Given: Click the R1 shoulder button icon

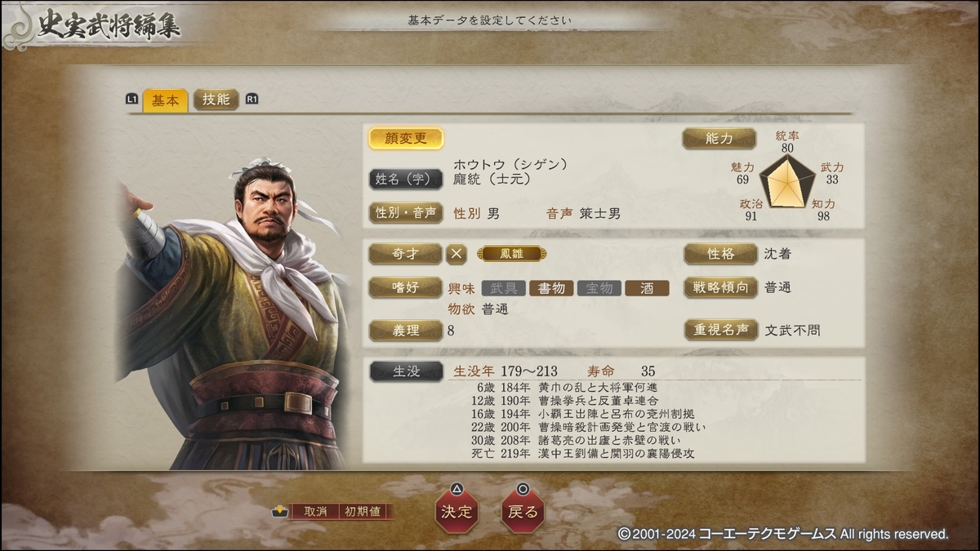Looking at the screenshot, I should 252,100.
